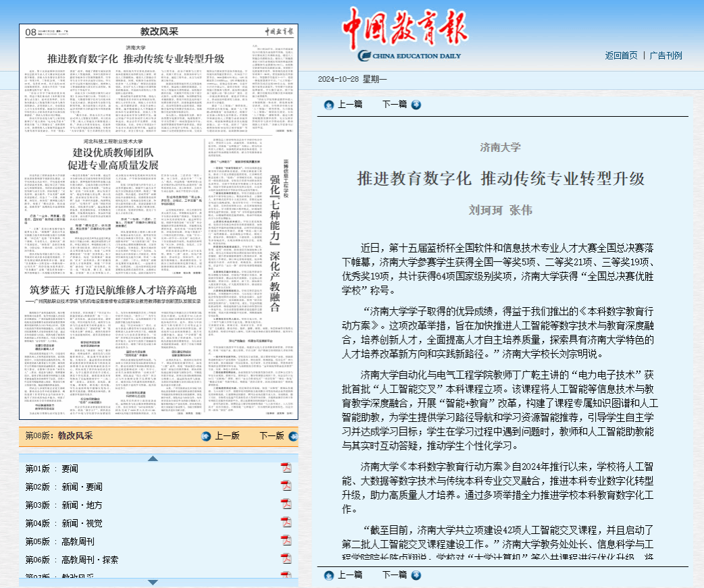Open PDF for 第04版 新闻·视觉
The width and height of the screenshot is (704, 588).
point(286,523)
